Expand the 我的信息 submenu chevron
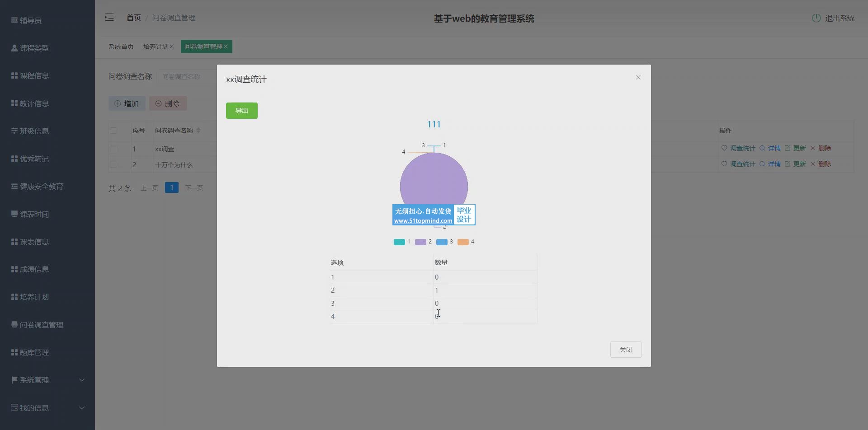This screenshot has width=868, height=430. pyautogui.click(x=82, y=408)
